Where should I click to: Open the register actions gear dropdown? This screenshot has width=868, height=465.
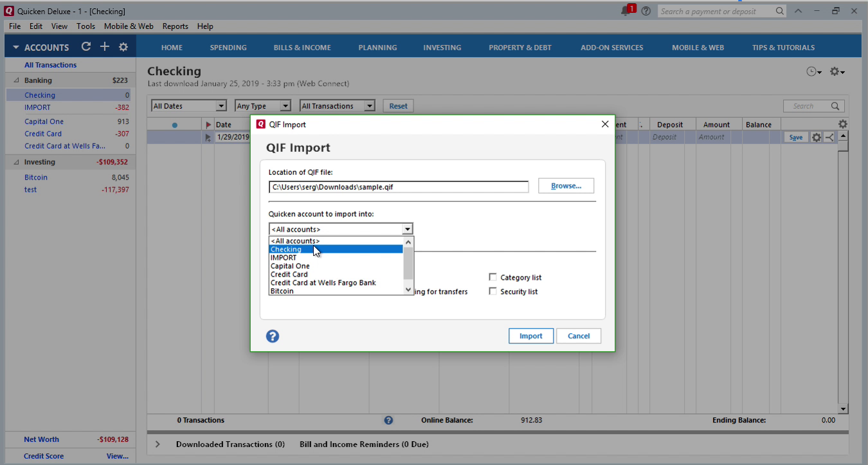836,72
